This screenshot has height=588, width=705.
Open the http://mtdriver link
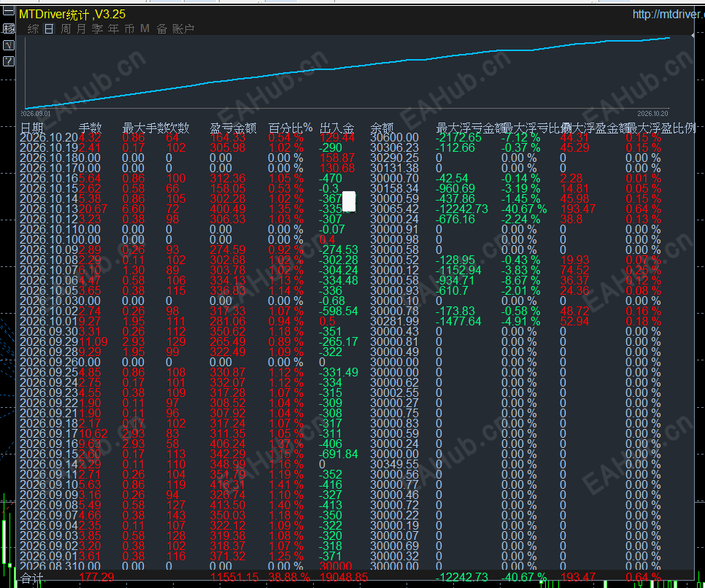tap(668, 15)
